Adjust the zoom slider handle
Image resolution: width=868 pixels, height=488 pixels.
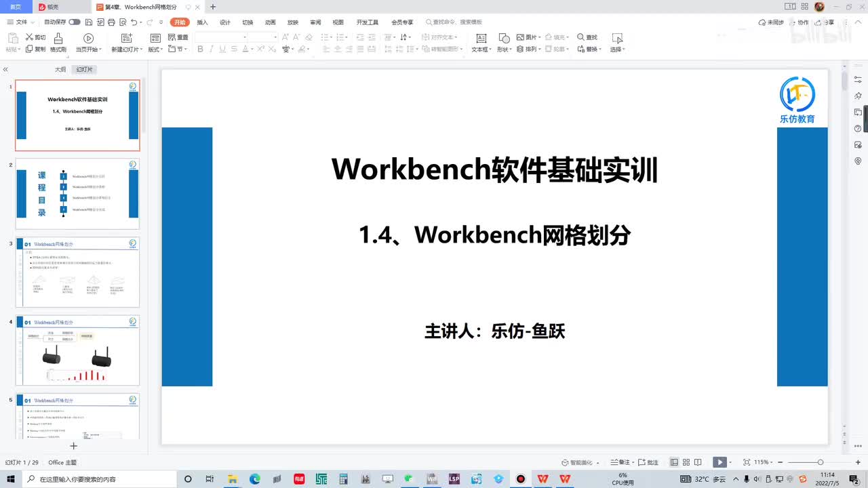pos(821,462)
